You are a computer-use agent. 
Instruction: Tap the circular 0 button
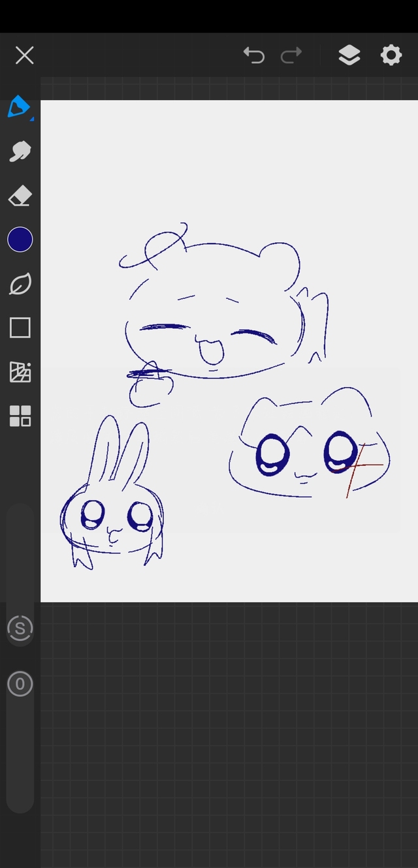(x=20, y=684)
